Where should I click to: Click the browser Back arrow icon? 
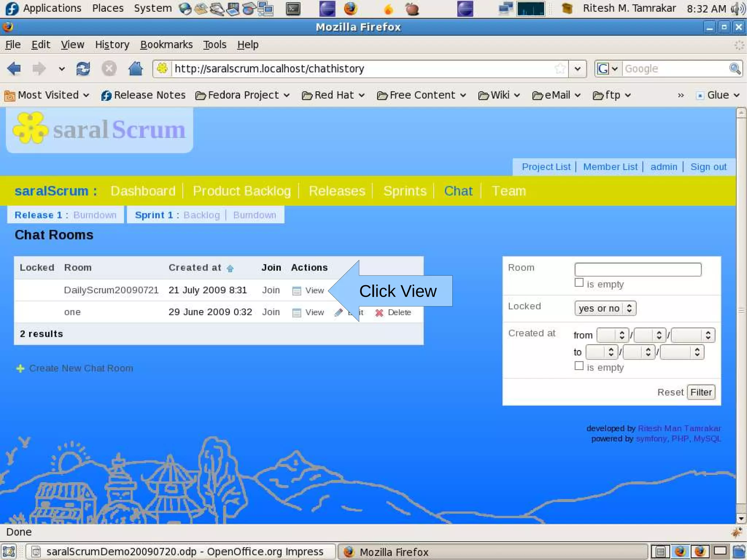(14, 69)
